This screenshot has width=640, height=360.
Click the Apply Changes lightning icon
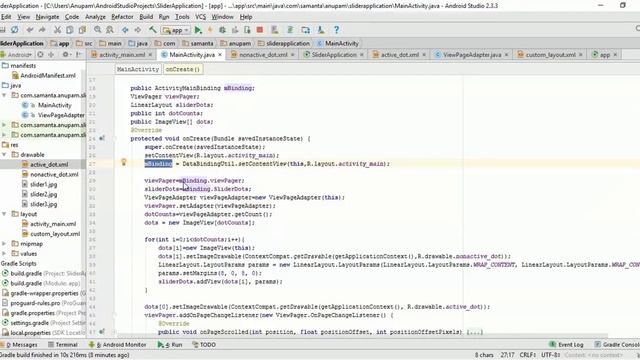(210, 30)
